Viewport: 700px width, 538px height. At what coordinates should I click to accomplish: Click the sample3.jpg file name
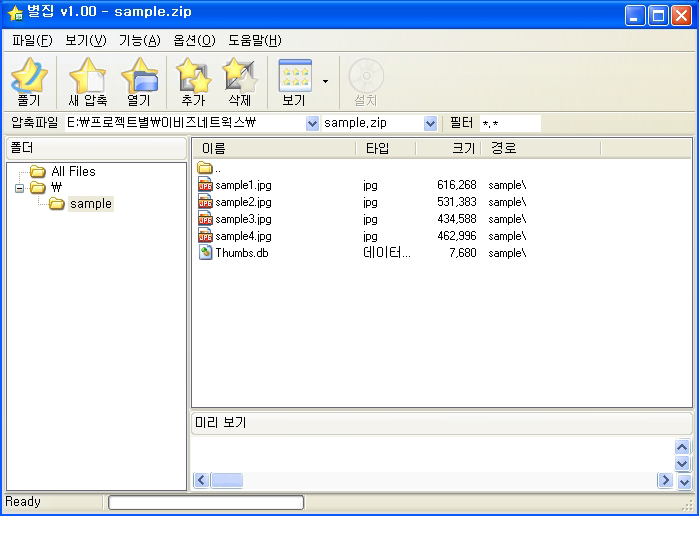[x=243, y=219]
